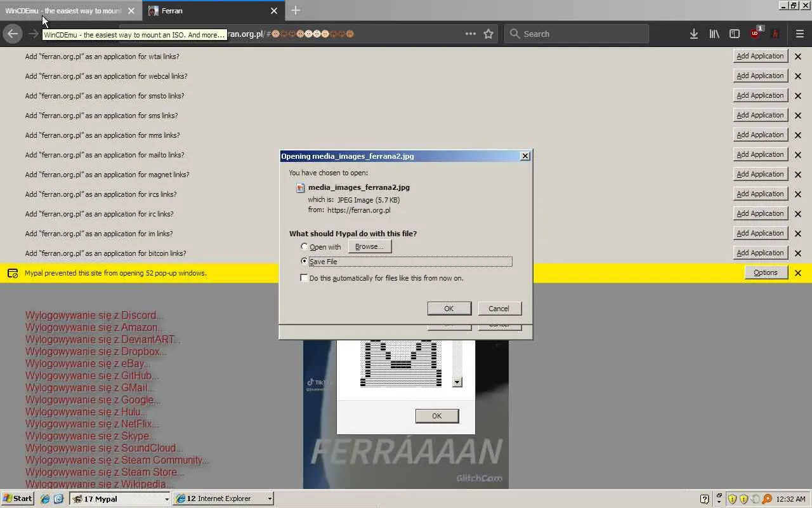
Task: Confirm the download dialog with OK
Action: pyautogui.click(x=449, y=309)
